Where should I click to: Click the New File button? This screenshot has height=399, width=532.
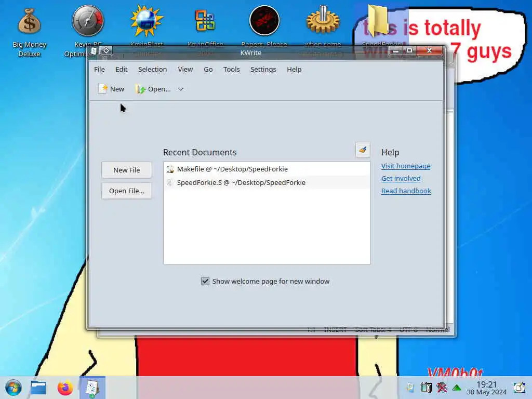[x=127, y=170]
